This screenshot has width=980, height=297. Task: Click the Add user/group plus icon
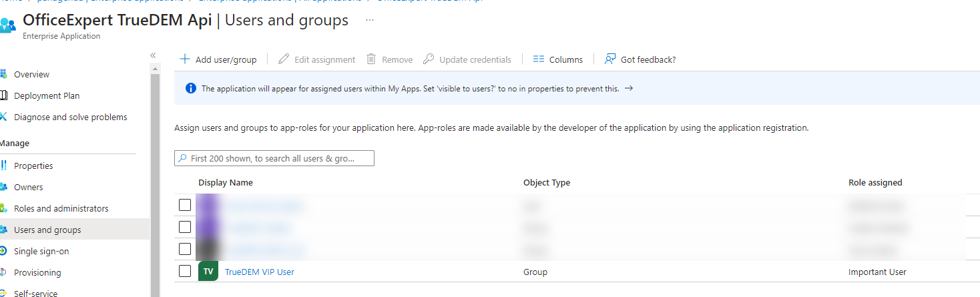(x=185, y=59)
